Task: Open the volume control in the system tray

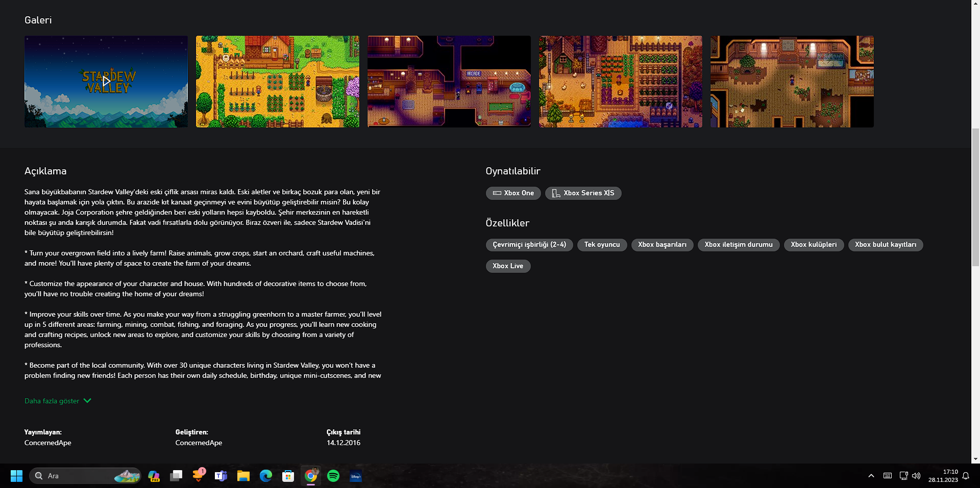Action: pyautogui.click(x=916, y=476)
